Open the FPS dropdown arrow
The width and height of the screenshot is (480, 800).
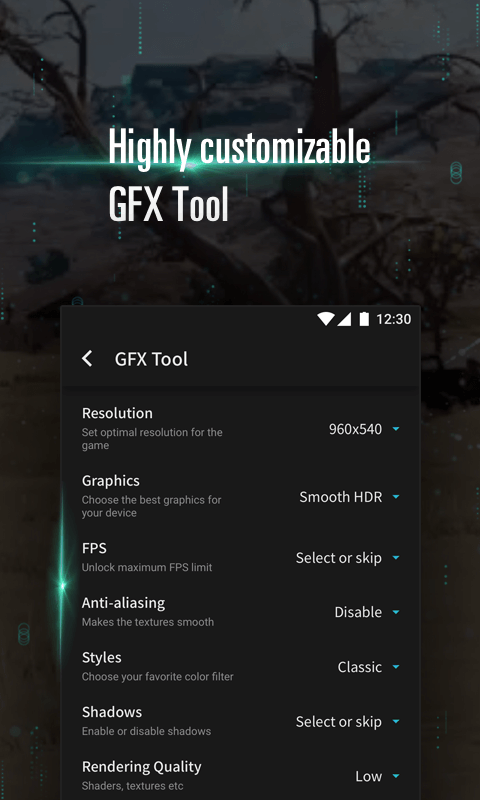396,558
